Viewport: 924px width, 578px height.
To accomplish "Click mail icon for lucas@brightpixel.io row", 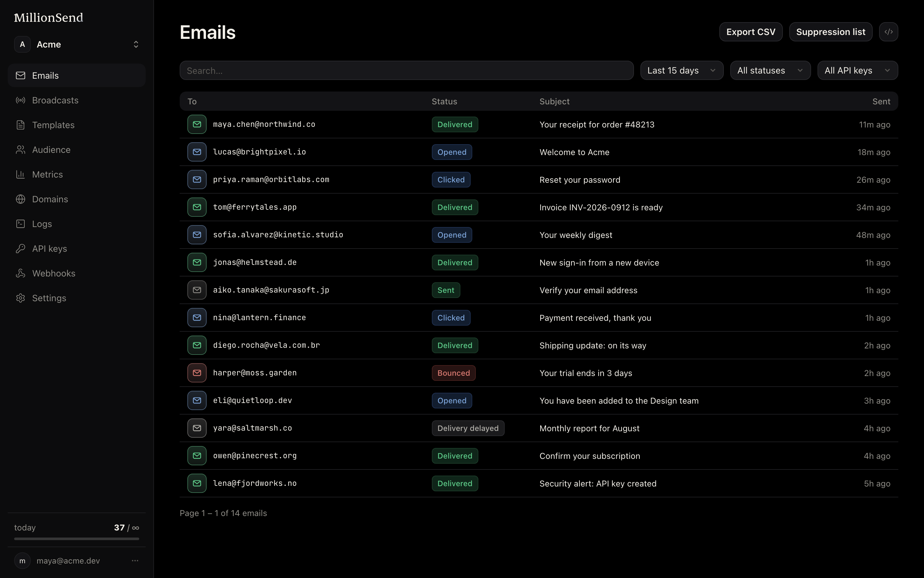I will tap(197, 152).
